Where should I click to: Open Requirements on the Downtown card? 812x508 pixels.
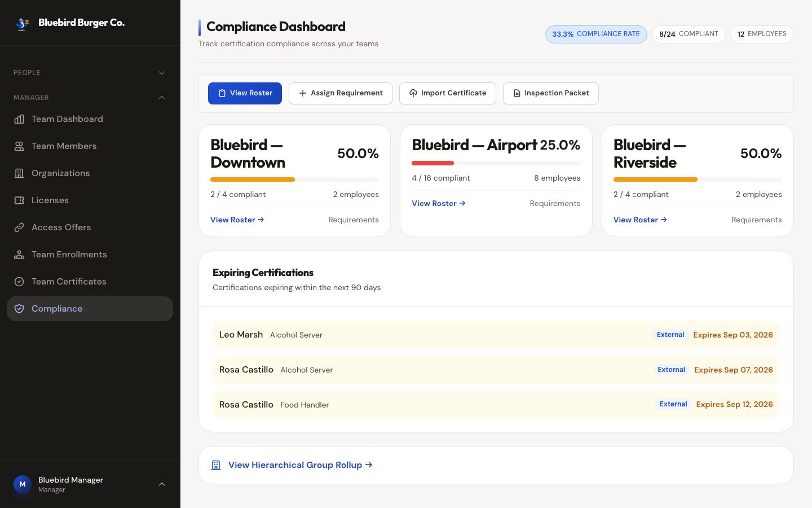tap(354, 220)
